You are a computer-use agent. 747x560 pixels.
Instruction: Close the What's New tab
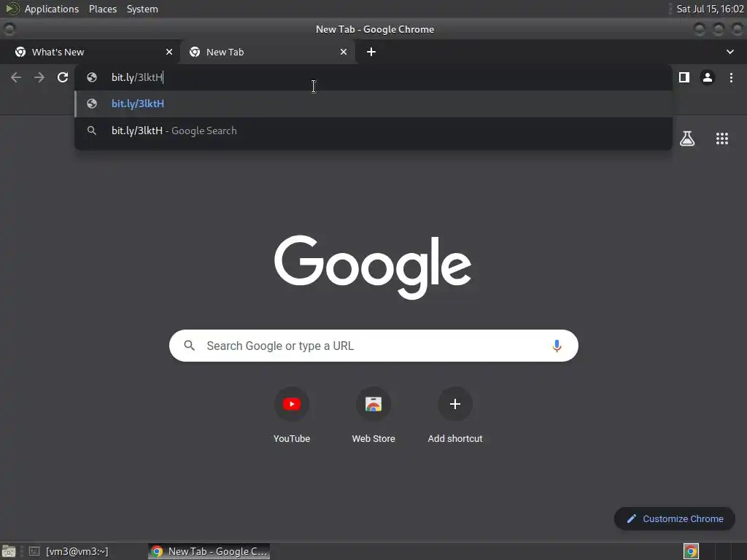(169, 52)
